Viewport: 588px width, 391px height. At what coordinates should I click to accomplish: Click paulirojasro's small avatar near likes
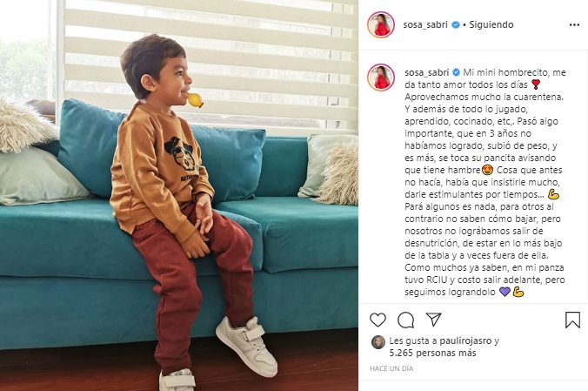(x=378, y=342)
